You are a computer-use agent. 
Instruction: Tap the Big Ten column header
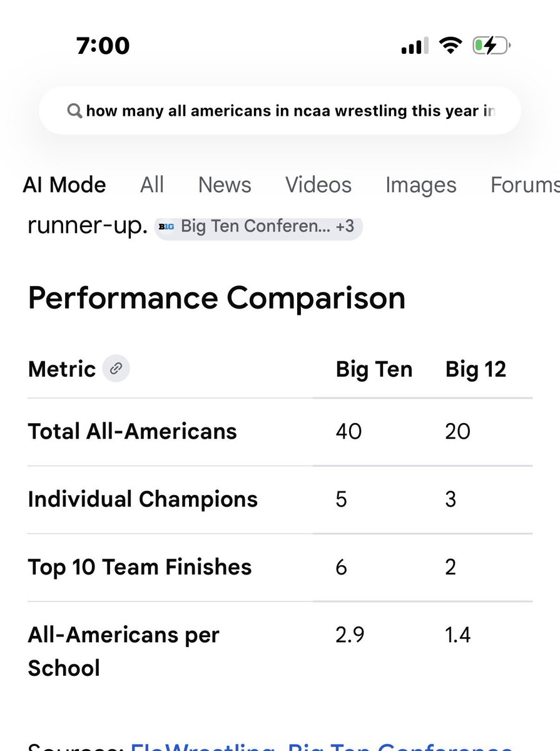click(374, 369)
